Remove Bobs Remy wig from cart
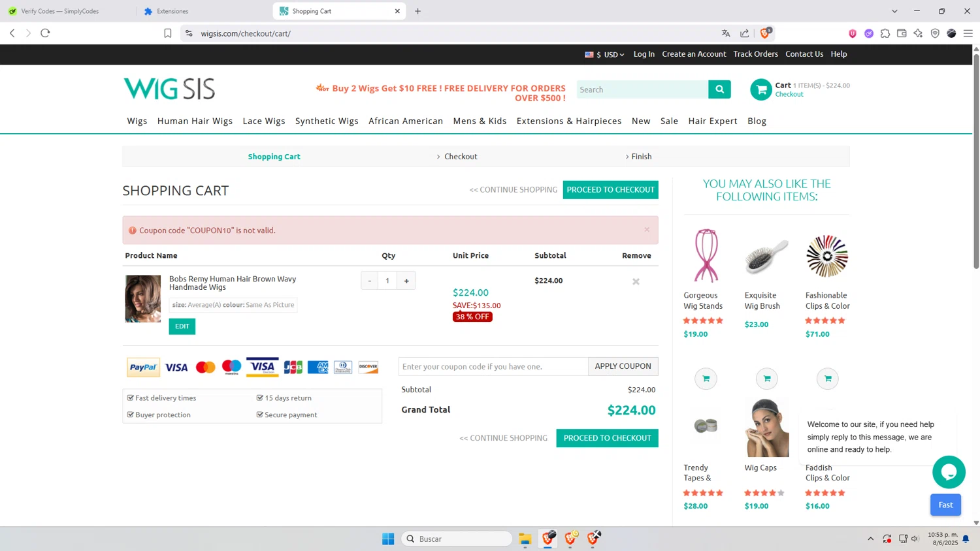The image size is (980, 551). (636, 281)
